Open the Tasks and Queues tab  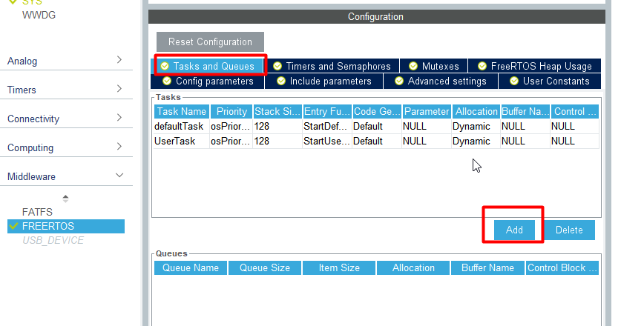(x=209, y=66)
